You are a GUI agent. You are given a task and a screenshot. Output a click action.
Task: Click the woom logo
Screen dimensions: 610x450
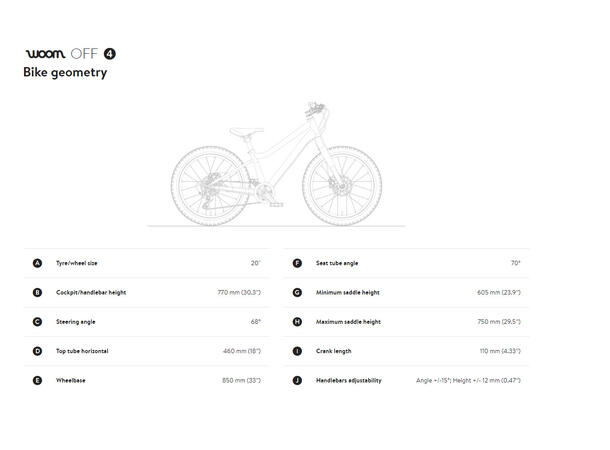[x=44, y=54]
